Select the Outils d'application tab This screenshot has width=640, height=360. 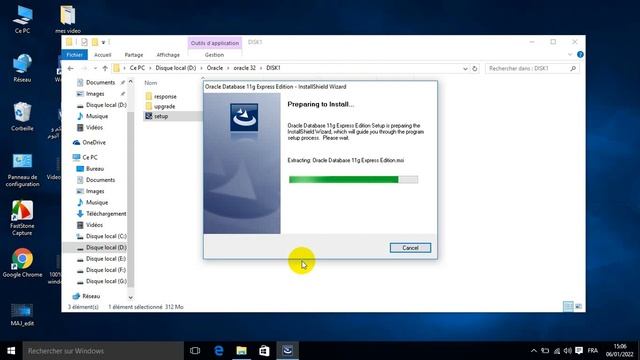[215, 43]
